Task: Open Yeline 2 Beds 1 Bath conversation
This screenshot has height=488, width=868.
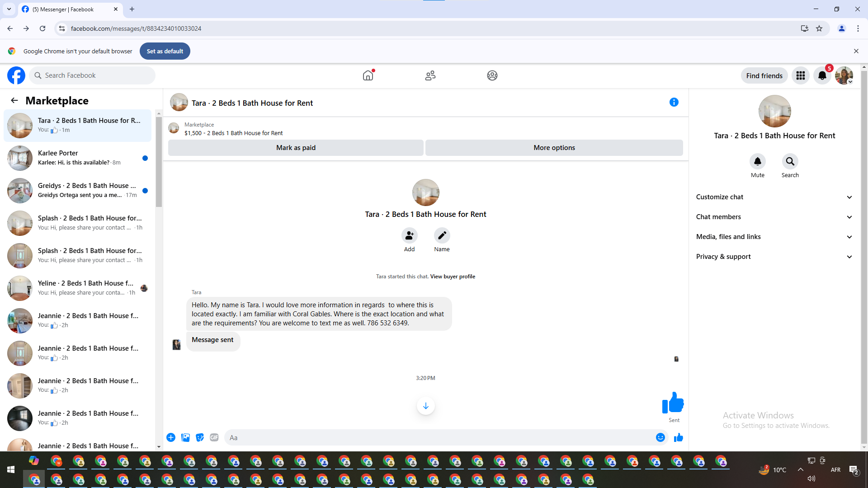Action: pyautogui.click(x=78, y=288)
